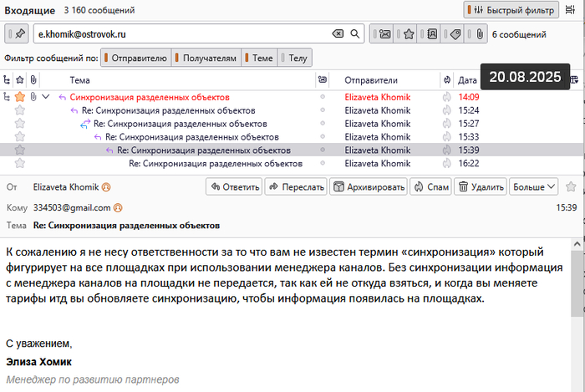Toggle the Получателям search filter
Screen dimensions: 585x392
[x=207, y=58]
